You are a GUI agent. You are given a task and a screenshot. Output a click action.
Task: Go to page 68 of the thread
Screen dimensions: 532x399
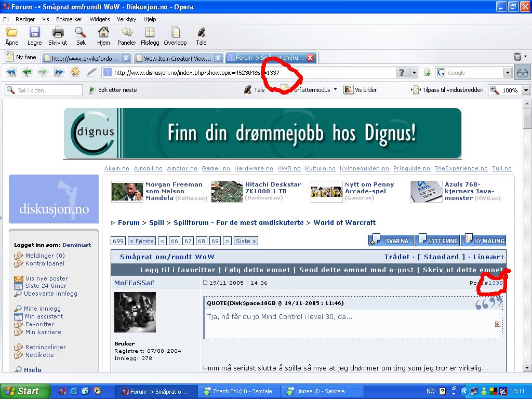click(202, 241)
